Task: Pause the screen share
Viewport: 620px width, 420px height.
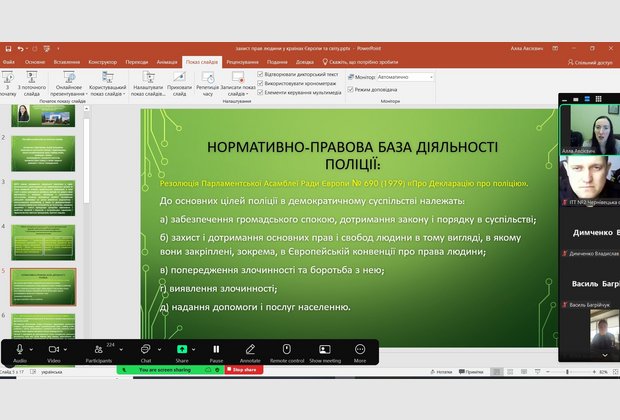Action: pyautogui.click(x=216, y=349)
